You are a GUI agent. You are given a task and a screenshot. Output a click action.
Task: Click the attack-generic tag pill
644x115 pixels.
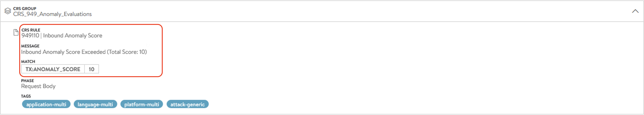point(187,104)
